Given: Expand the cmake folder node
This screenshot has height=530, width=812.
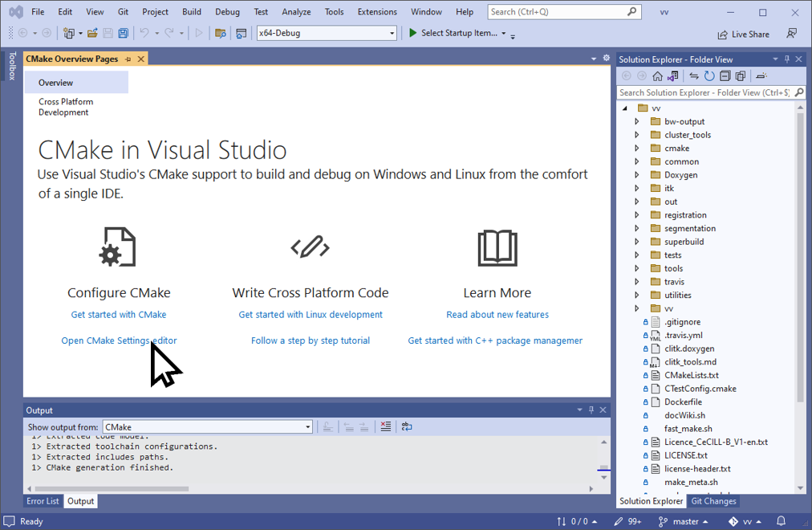Looking at the screenshot, I should (637, 149).
